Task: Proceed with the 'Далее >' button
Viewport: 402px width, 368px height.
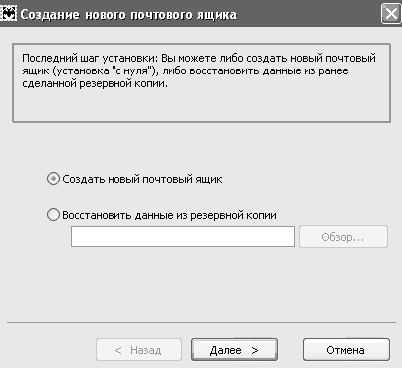Action: (x=234, y=350)
